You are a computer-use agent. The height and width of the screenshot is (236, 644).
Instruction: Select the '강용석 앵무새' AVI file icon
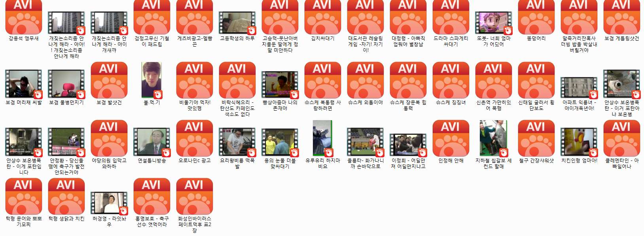(24, 18)
